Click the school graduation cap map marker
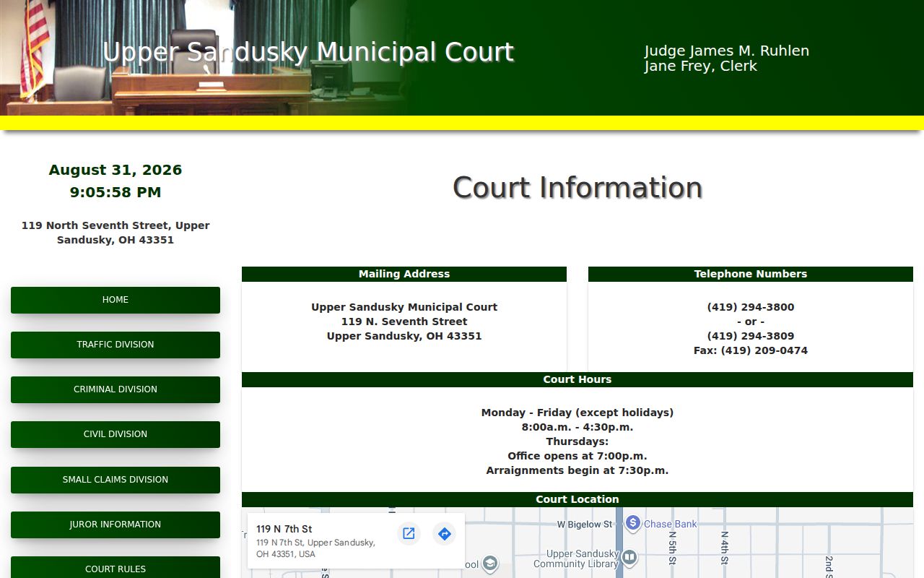This screenshot has height=578, width=924. pos(490,564)
